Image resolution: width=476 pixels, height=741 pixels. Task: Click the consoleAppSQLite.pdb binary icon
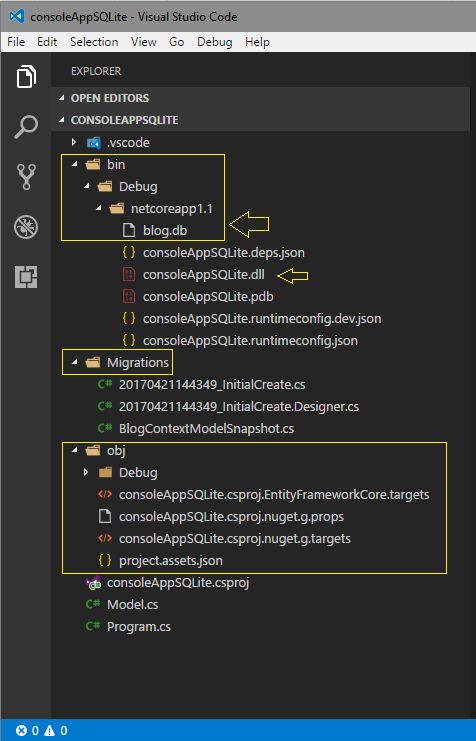click(129, 296)
